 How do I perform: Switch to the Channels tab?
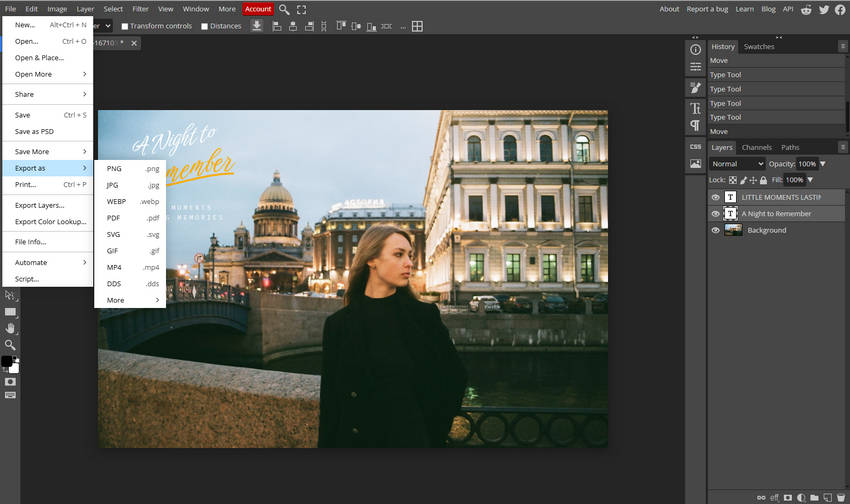click(756, 147)
